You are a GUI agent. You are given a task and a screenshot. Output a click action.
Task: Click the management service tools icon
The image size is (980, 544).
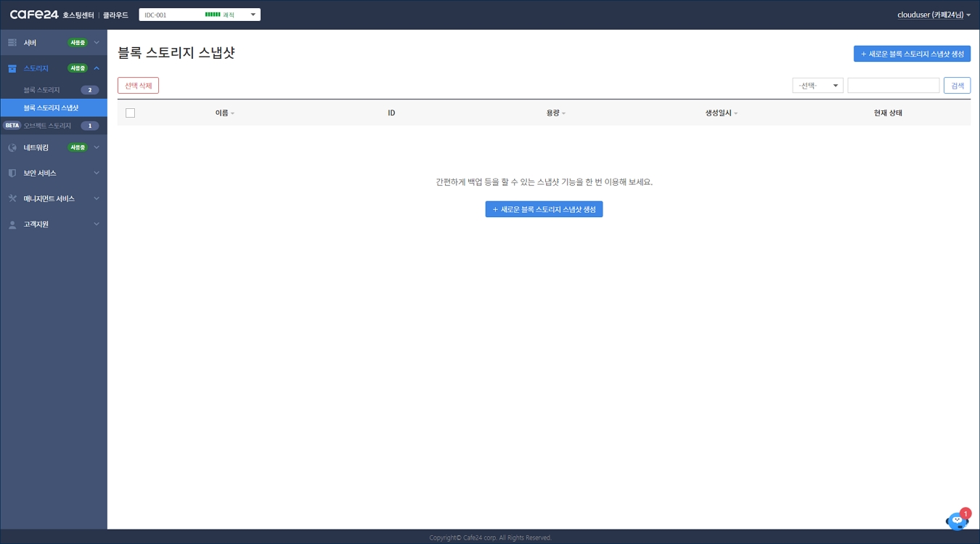12,199
